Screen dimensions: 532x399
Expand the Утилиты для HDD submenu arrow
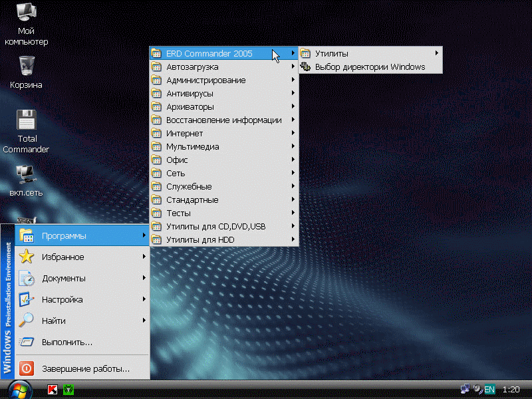click(x=293, y=239)
